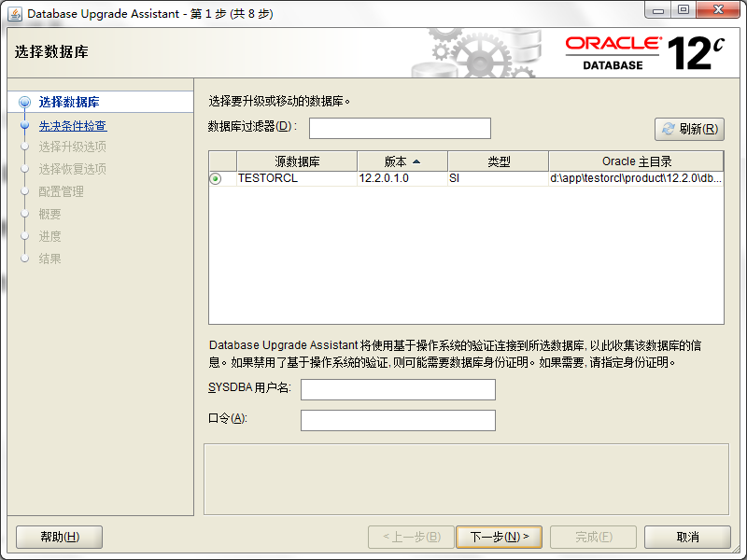
Task: Select the TESTORCL database radio button
Action: 216,178
